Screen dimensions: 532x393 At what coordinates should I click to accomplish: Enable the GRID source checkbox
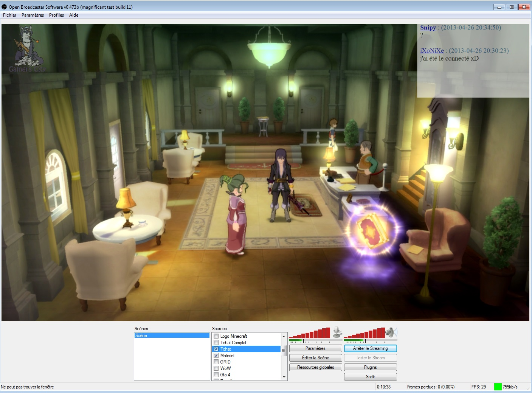tap(216, 362)
